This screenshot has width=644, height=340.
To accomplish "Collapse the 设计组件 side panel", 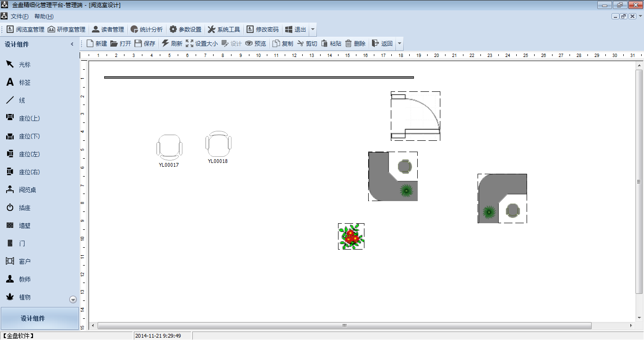I will click(x=72, y=44).
